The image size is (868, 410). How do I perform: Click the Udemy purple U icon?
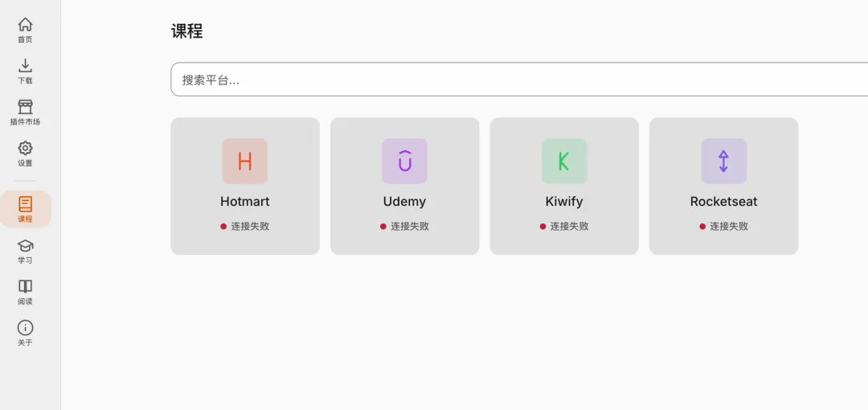(x=404, y=162)
